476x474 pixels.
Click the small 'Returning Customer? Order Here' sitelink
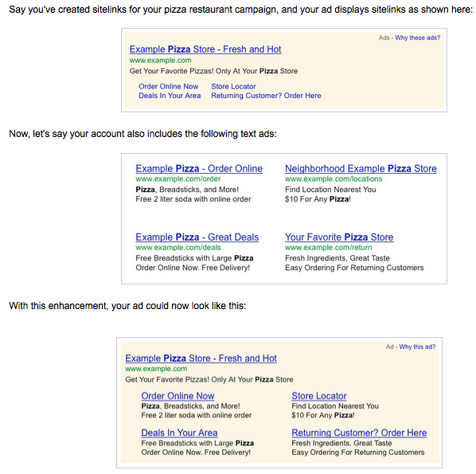coord(266,96)
